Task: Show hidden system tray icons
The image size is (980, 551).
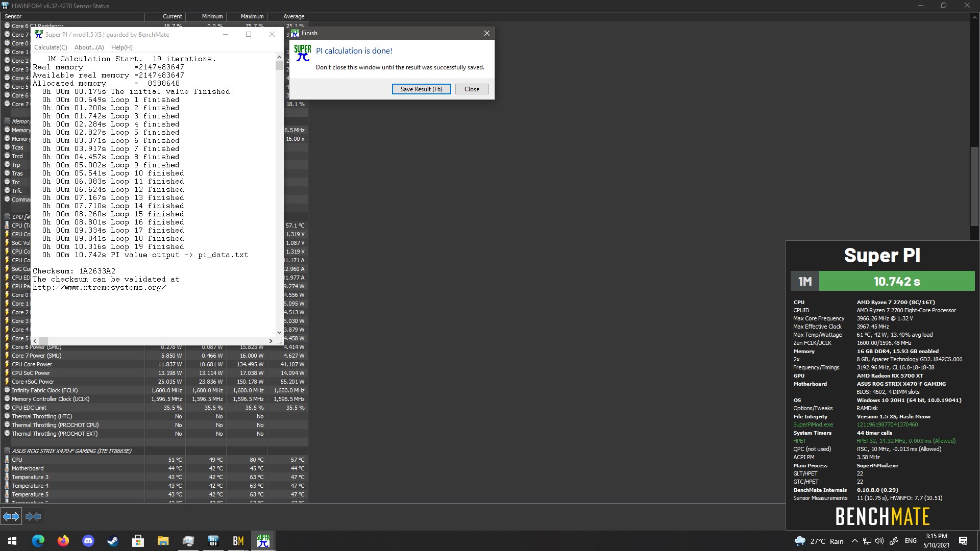Action: [x=854, y=541]
